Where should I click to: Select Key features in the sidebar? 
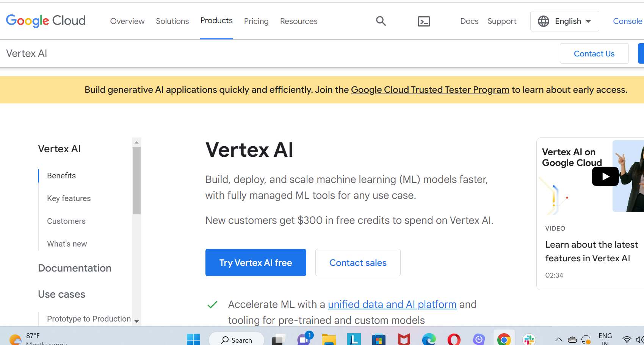[69, 198]
